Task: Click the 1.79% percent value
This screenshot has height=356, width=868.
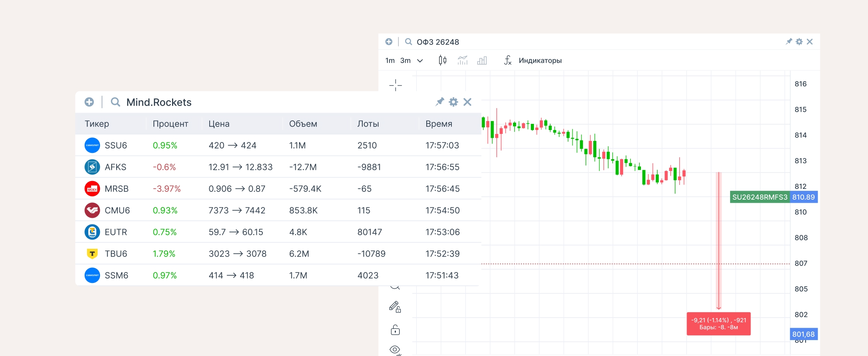Action: click(x=164, y=254)
